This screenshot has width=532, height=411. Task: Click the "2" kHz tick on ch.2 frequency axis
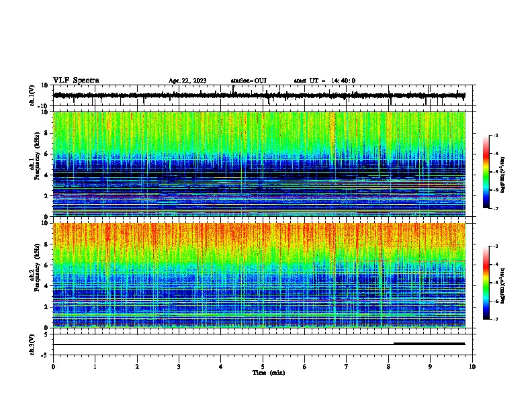tap(46, 307)
